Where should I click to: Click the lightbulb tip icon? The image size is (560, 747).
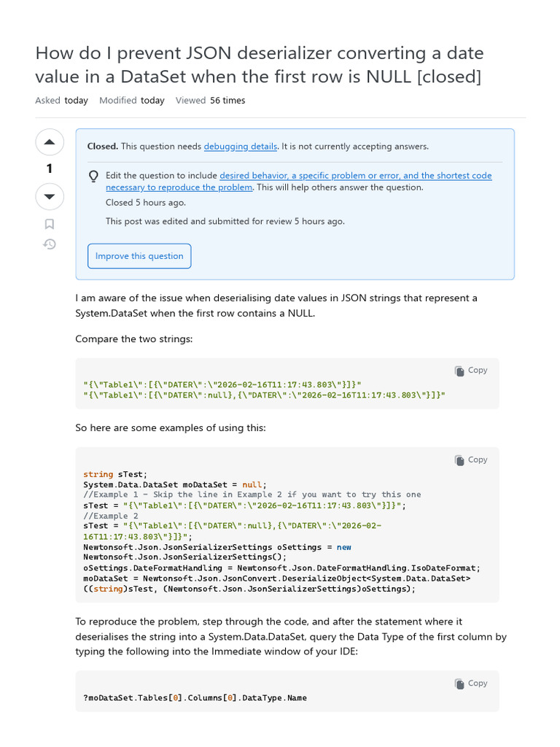tap(94, 177)
